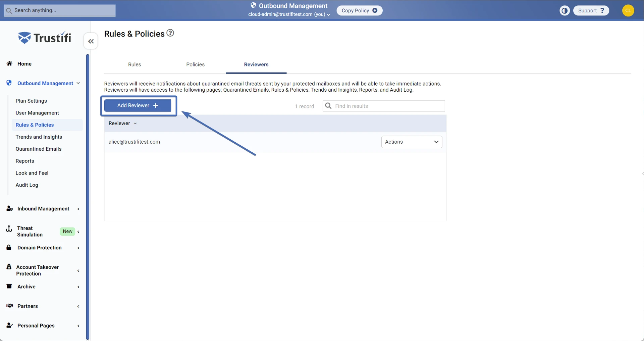Click the Home house icon in sidebar
Image resolution: width=644 pixels, height=341 pixels.
coord(9,63)
